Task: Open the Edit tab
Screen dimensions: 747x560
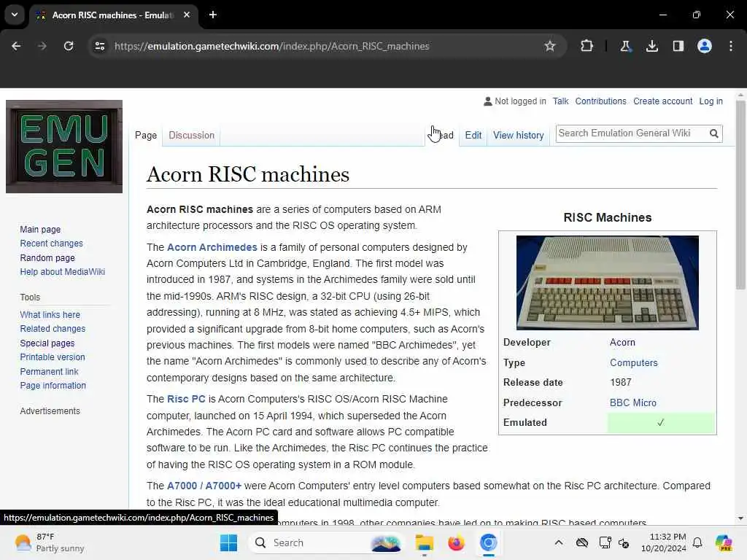Action: pyautogui.click(x=473, y=135)
